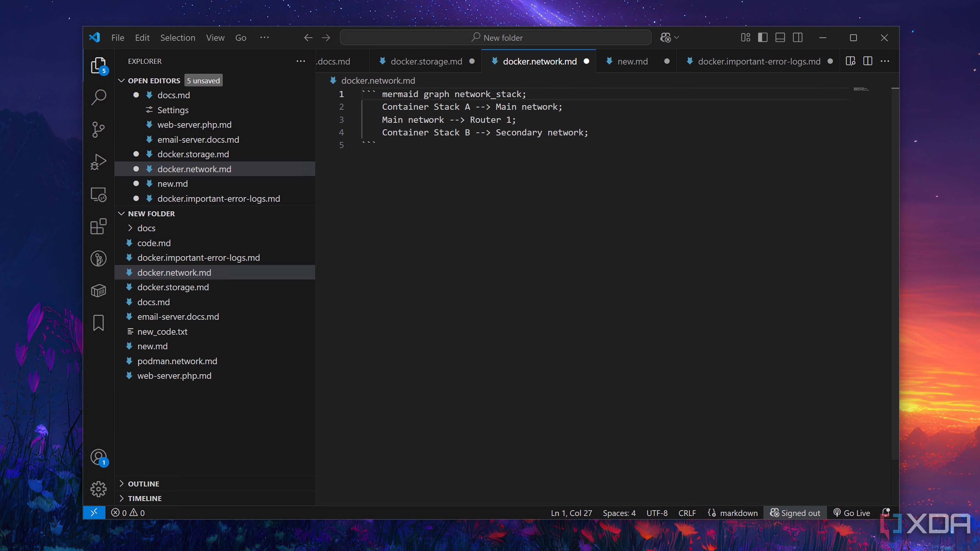Open the Explorer view in the activity bar
This screenshot has width=980, height=551.
(x=99, y=65)
